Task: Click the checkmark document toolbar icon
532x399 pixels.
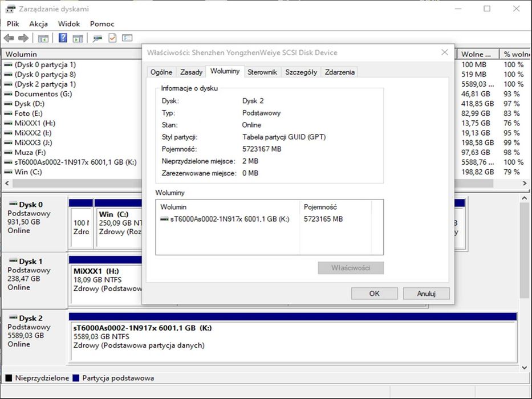Action: click(x=112, y=38)
